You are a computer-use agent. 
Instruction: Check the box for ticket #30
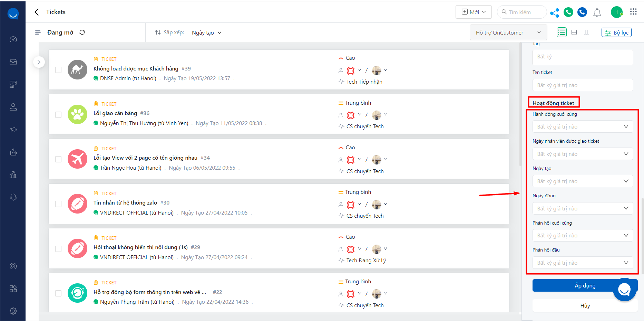[58, 204]
